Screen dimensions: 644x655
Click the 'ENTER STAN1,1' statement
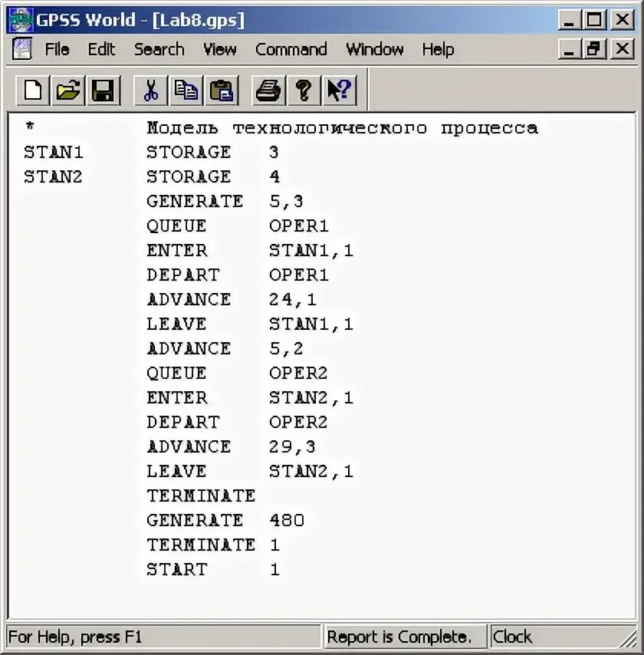coord(250,251)
